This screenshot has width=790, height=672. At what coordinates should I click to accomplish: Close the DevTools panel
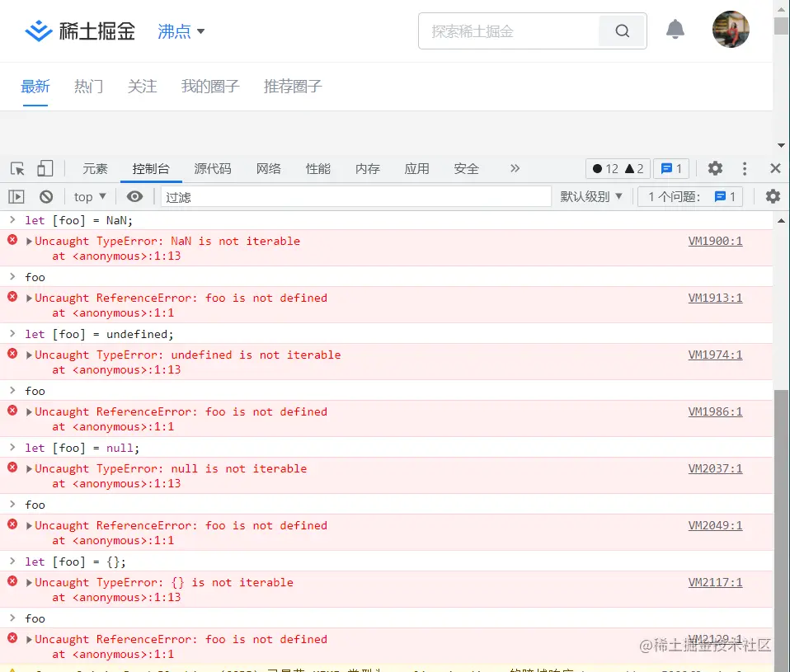(775, 168)
